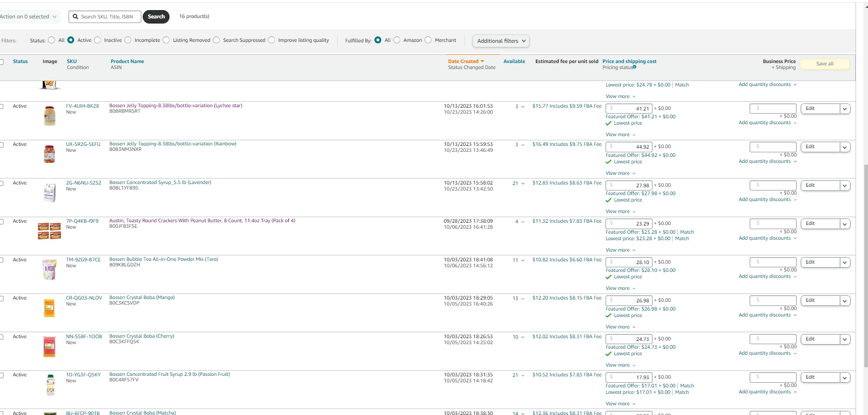Click Business Price field for Rainbow row

(773, 147)
